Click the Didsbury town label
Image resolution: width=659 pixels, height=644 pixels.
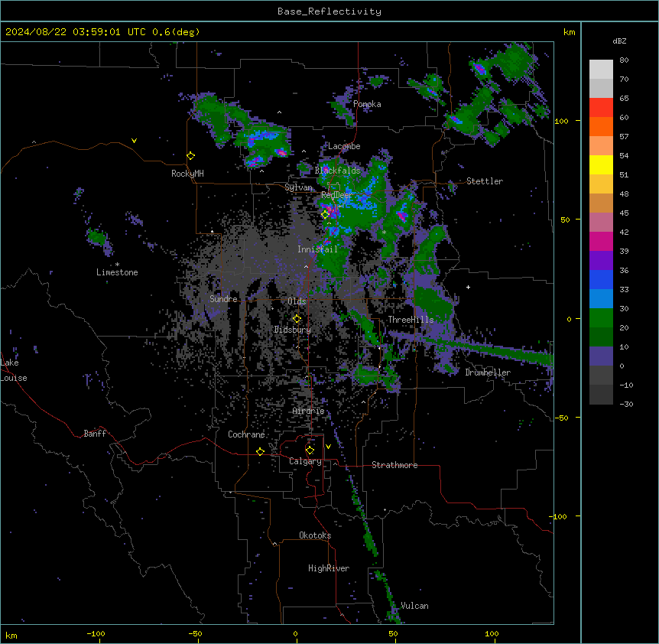293,330
